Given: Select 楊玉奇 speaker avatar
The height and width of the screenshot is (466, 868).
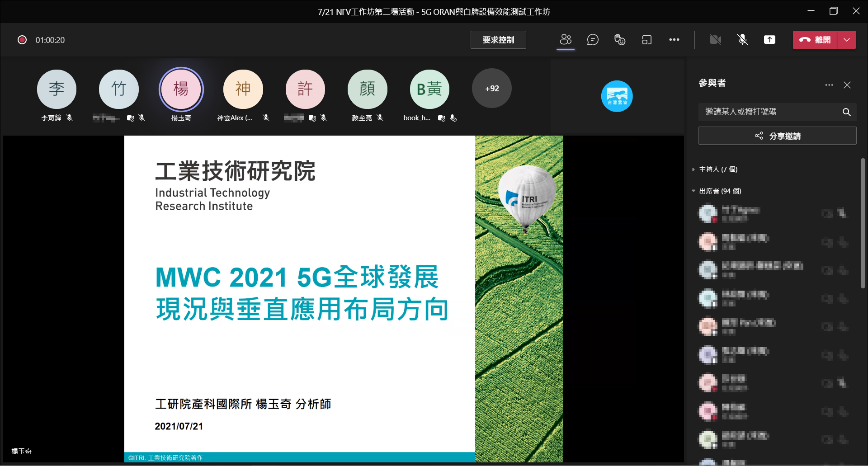Looking at the screenshot, I should pyautogui.click(x=181, y=89).
